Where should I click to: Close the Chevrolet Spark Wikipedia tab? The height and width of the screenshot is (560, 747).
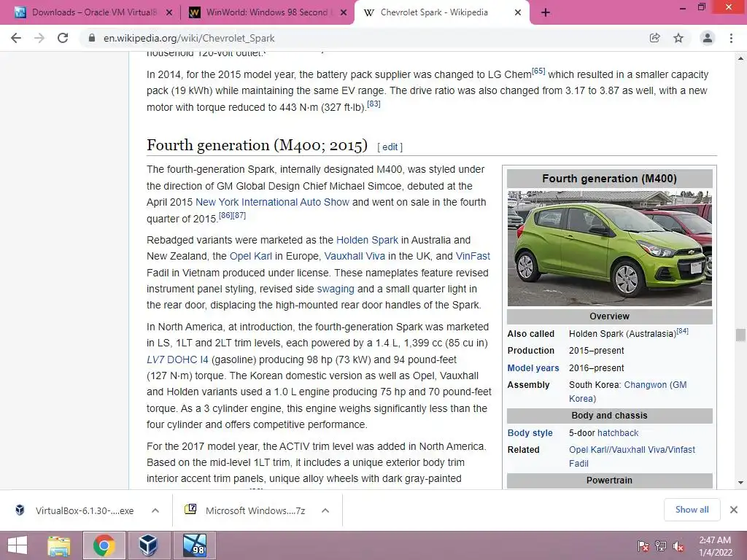coord(518,13)
